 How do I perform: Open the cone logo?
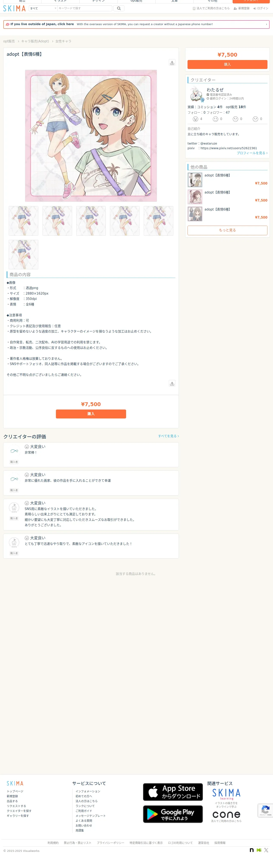pos(226,815)
